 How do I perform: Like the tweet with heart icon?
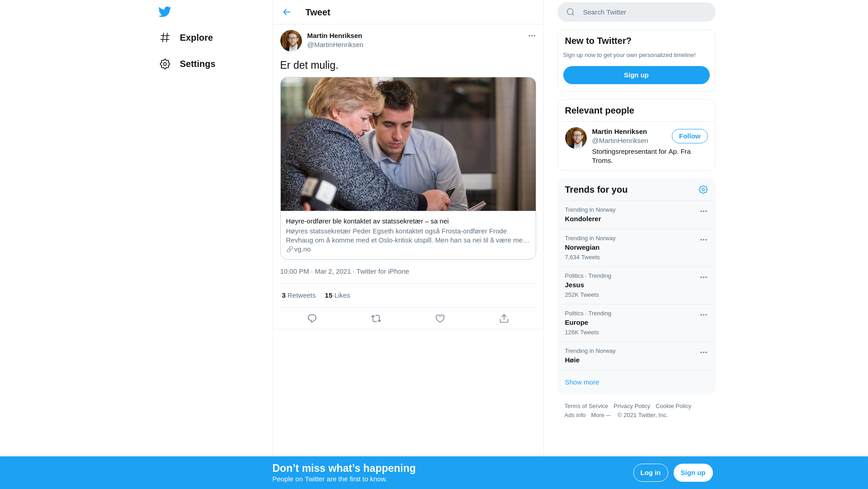(x=440, y=318)
